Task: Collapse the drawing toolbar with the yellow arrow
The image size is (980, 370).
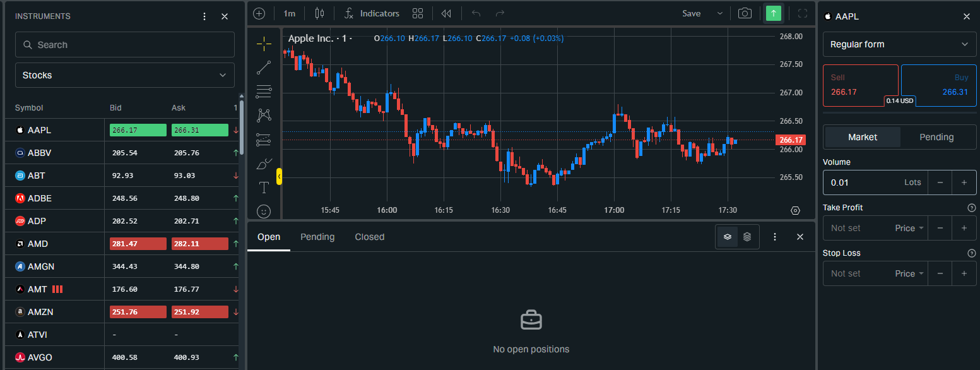Action: pos(280,177)
